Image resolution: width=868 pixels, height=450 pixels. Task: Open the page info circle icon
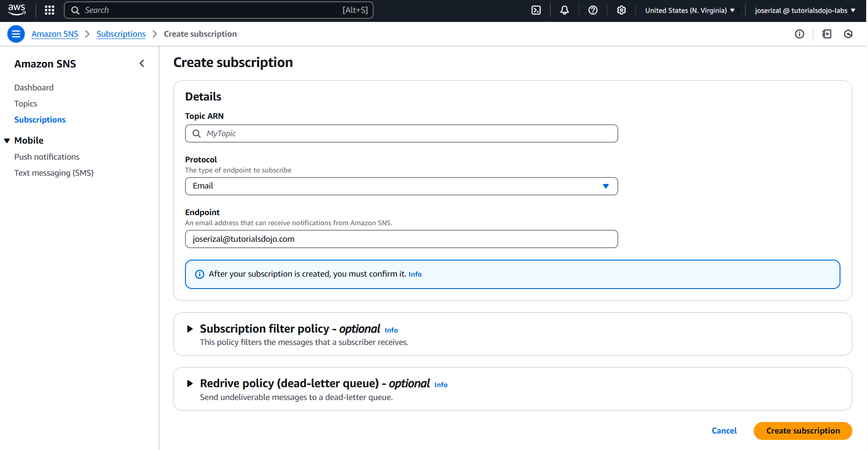click(800, 34)
